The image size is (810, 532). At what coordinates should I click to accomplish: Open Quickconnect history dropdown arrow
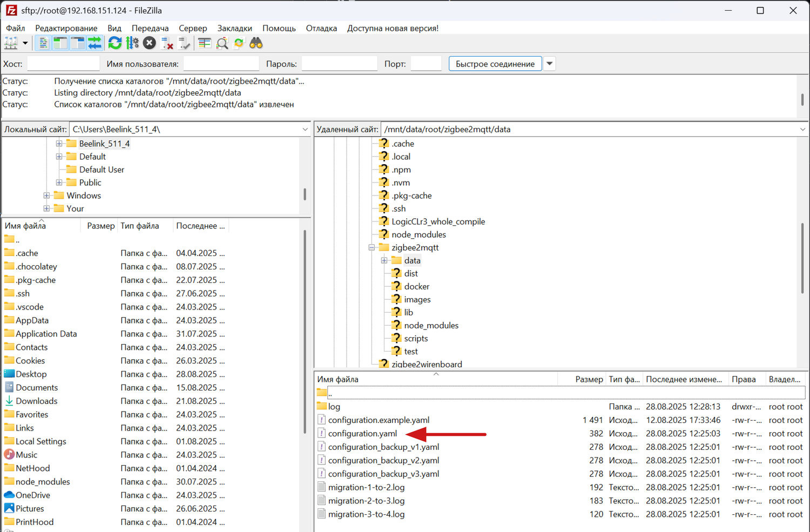[549, 64]
